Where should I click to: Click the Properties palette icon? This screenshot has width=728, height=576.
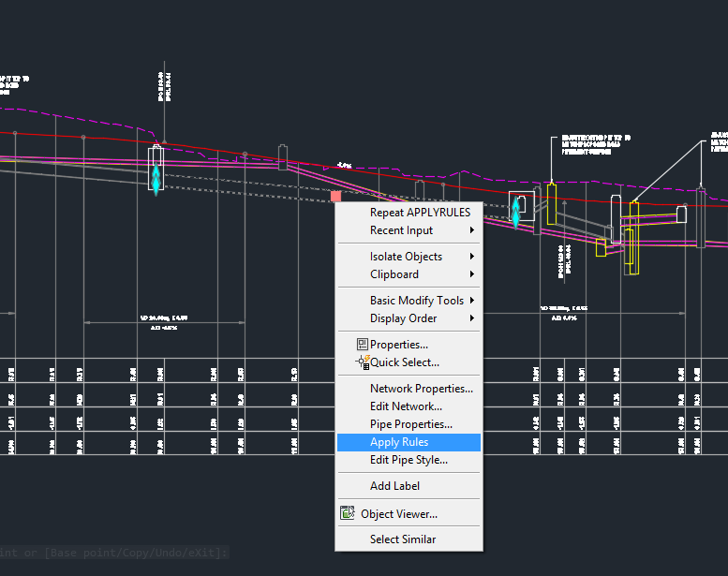pos(363,344)
